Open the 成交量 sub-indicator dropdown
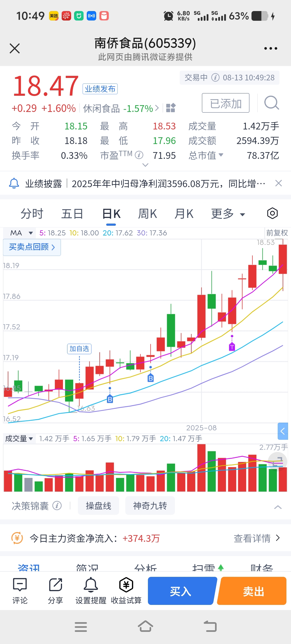291x644 pixels. coord(19,439)
